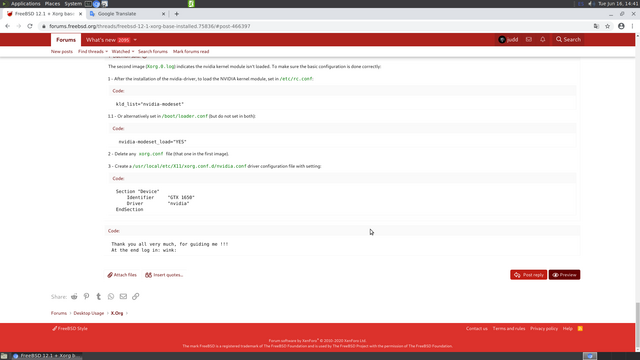This screenshot has width=640, height=360.
Task: Share thread on Tumblr
Action: pos(99,296)
